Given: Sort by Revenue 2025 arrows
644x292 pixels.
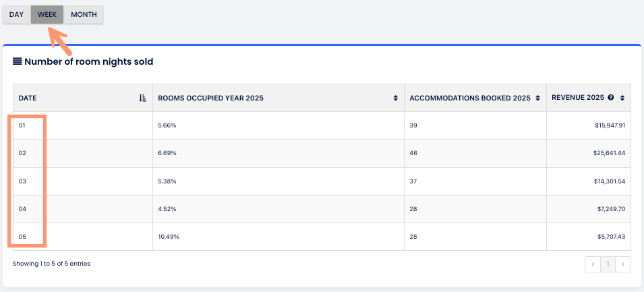Looking at the screenshot, I should coord(623,98).
